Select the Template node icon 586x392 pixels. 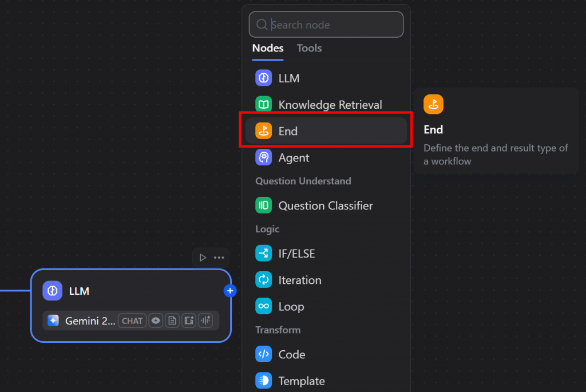263,380
